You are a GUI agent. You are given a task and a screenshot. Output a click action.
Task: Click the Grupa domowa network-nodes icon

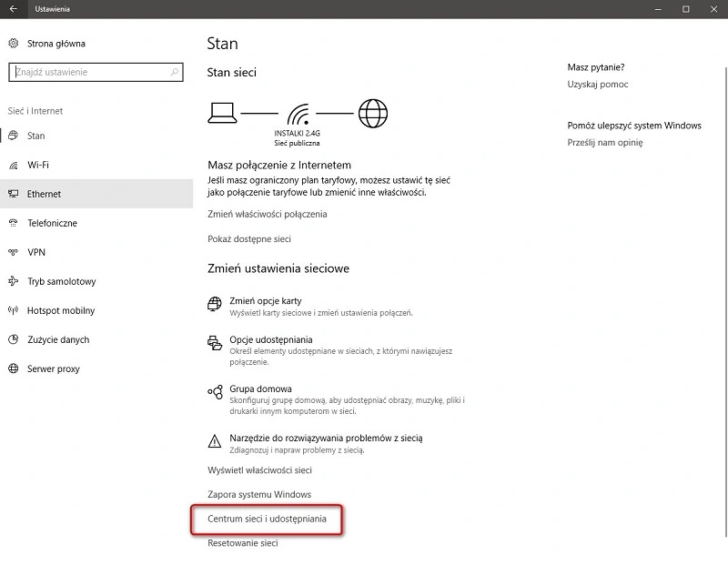215,389
